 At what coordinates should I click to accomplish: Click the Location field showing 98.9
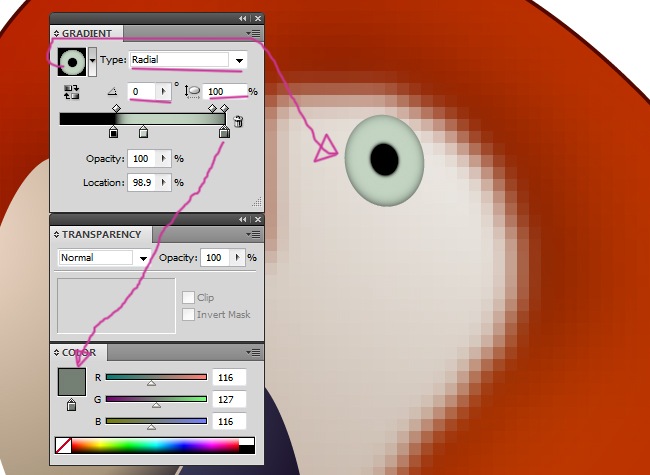click(x=141, y=182)
